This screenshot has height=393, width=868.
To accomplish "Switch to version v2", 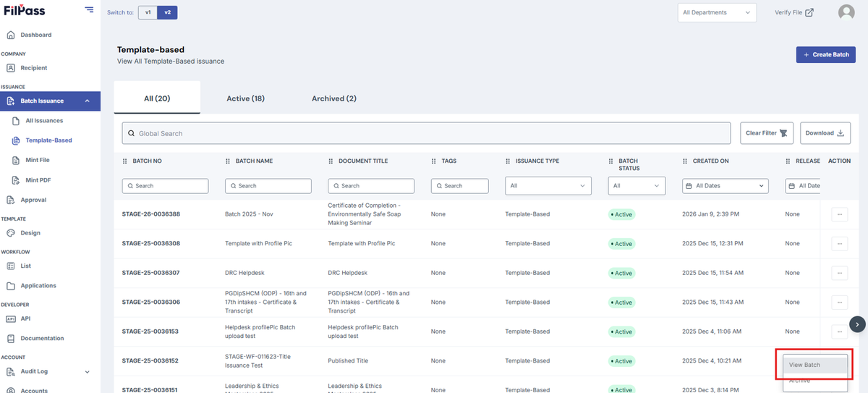I will coord(167,12).
